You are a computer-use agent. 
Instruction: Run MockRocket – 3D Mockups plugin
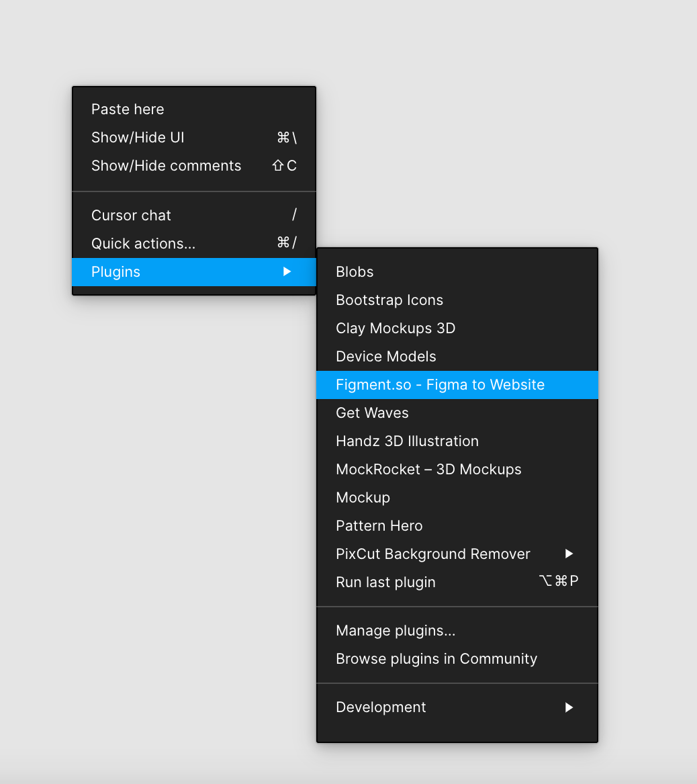[x=457, y=470]
